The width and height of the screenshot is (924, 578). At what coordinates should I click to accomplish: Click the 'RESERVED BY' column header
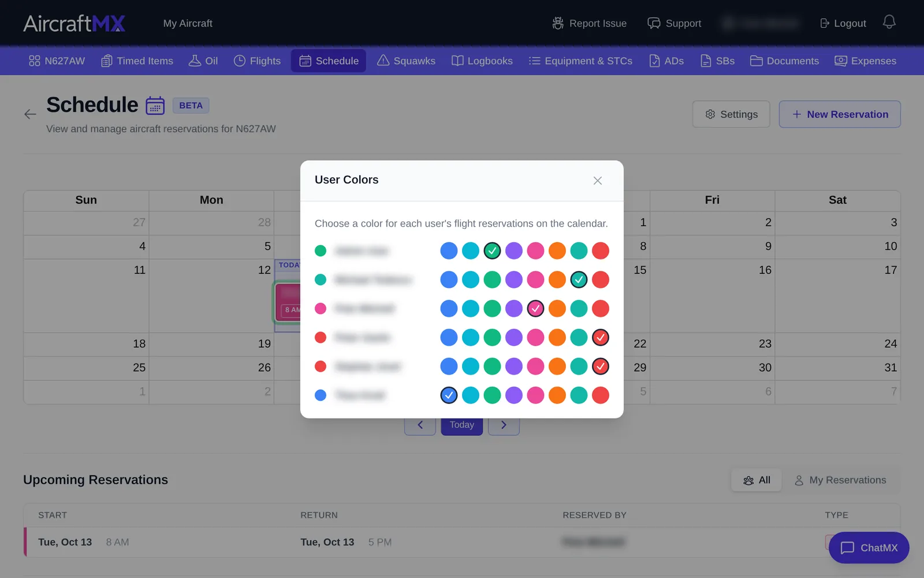click(594, 515)
